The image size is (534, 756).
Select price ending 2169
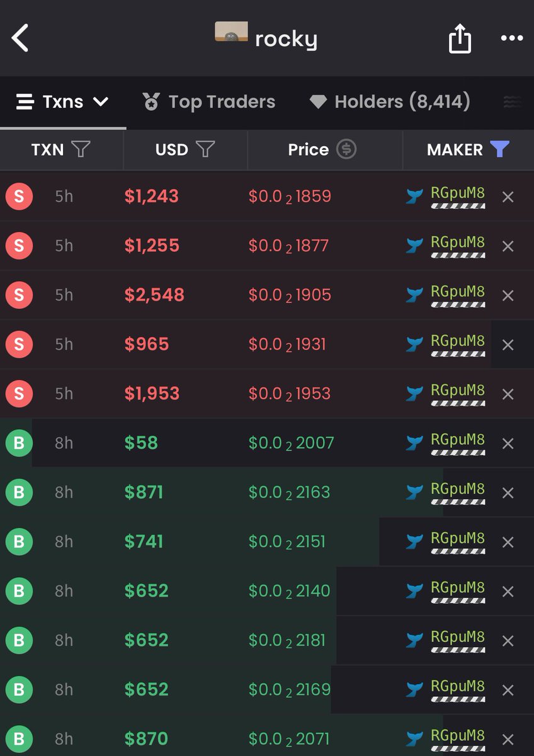point(290,689)
